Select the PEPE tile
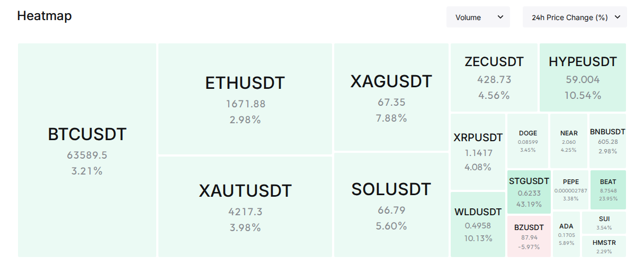 [x=571, y=190]
